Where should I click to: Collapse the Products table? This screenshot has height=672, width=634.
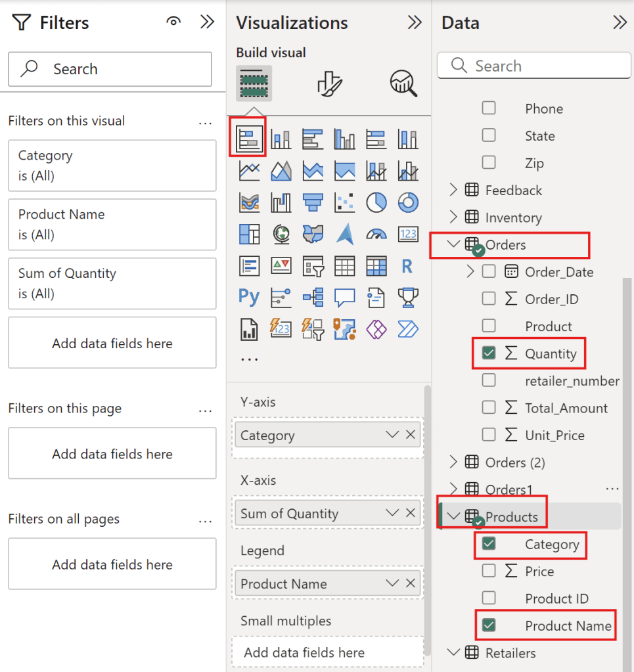pos(453,516)
